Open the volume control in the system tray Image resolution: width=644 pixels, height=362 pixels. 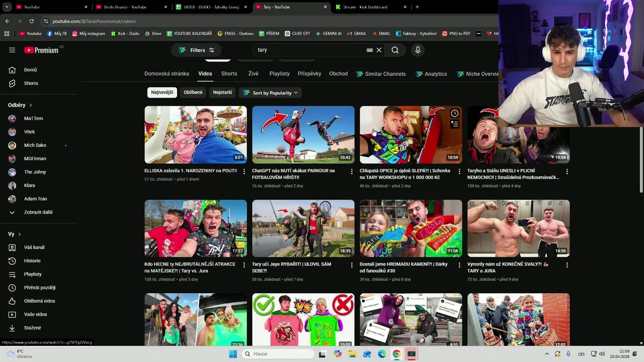coord(602,354)
